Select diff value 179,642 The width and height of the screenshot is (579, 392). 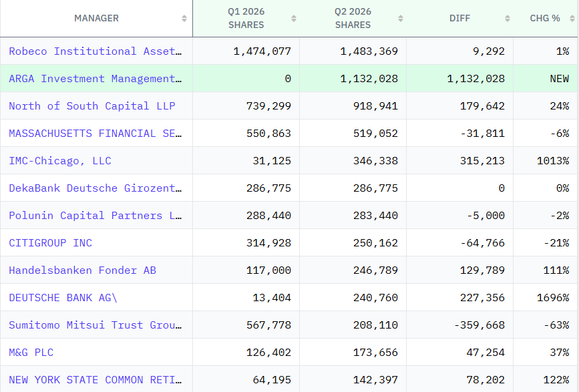click(482, 106)
